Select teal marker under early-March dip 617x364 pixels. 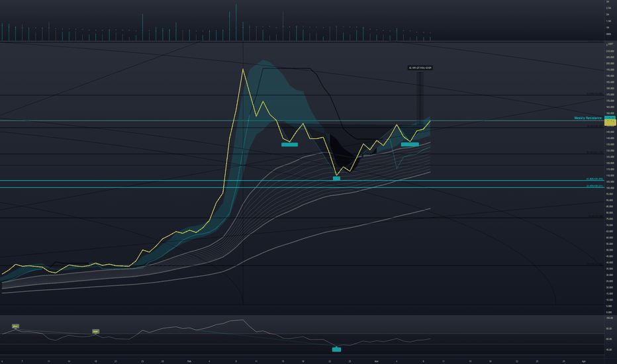click(410, 144)
